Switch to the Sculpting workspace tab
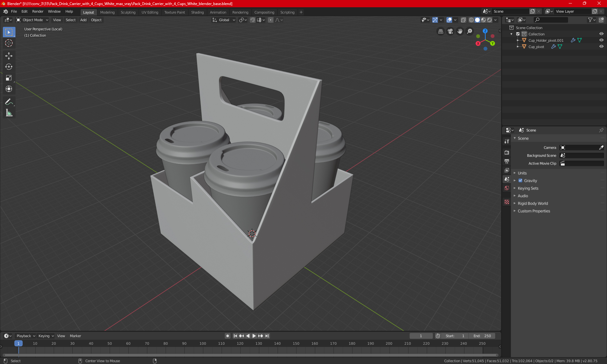 128,12
